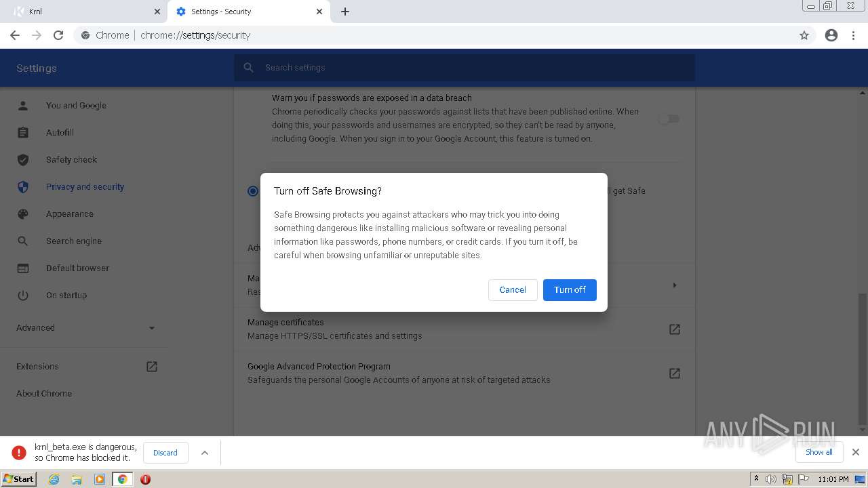Screen dimensions: 868x488
Task: Discard the blocked krnl_beta.exe download
Action: click(165, 453)
